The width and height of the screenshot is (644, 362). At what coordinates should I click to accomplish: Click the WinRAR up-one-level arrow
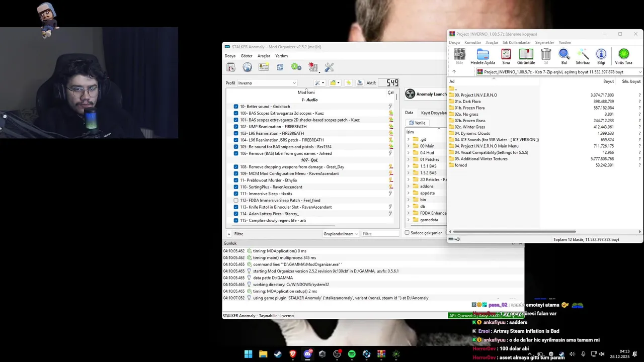click(x=454, y=72)
